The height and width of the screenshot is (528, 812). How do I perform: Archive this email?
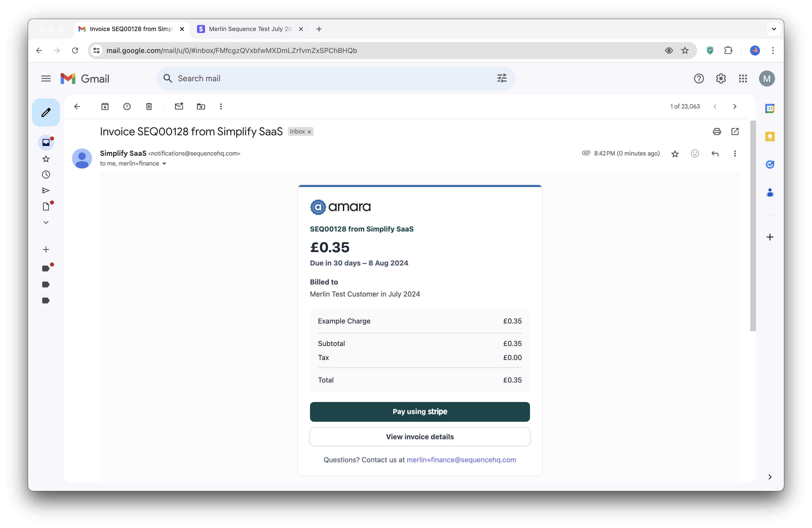105,106
